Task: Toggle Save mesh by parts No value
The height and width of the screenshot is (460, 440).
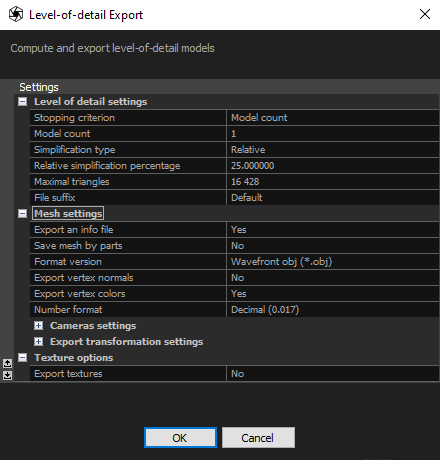Action: 333,246
